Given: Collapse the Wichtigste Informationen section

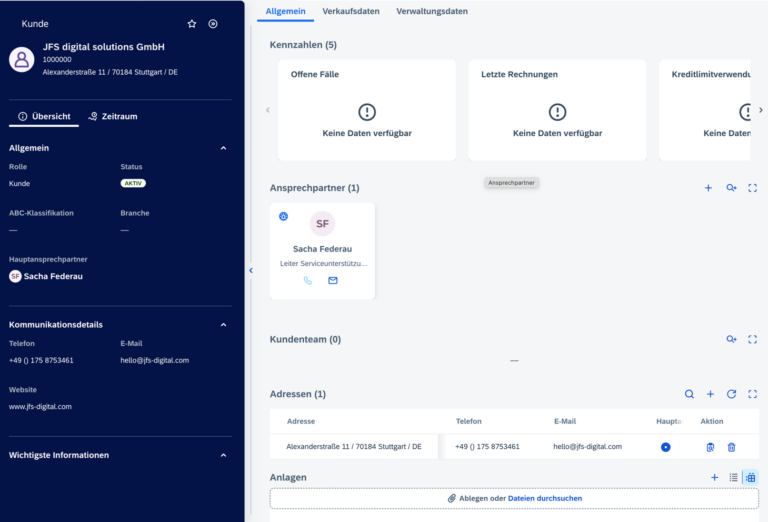Looking at the screenshot, I should [223, 455].
